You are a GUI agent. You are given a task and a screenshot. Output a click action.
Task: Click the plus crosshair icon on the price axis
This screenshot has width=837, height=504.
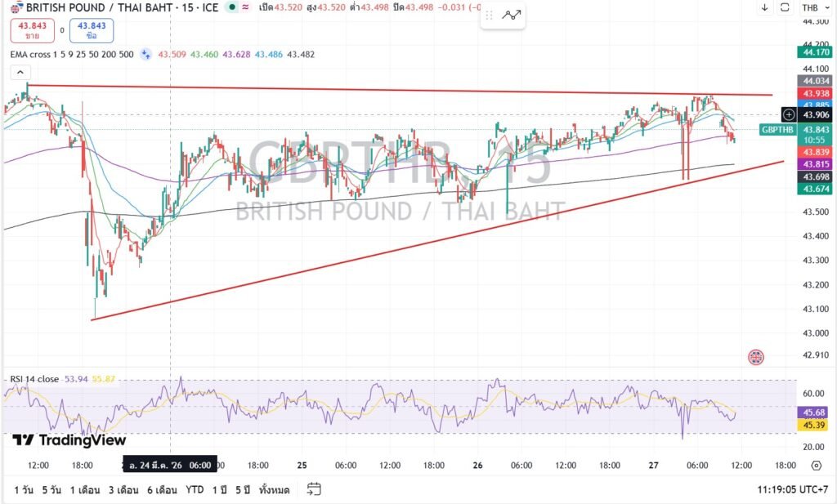[789, 115]
